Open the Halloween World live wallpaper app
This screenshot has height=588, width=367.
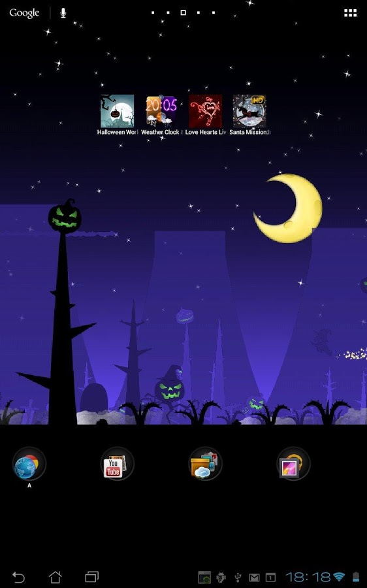[x=118, y=114]
